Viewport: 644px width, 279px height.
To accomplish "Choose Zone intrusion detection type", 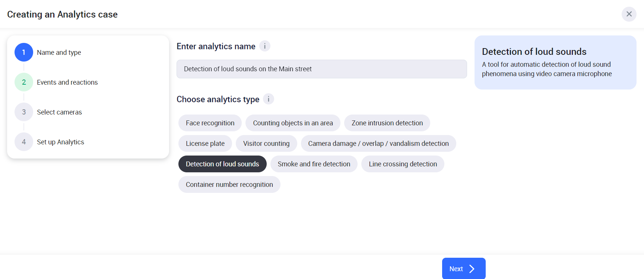I will coord(387,123).
